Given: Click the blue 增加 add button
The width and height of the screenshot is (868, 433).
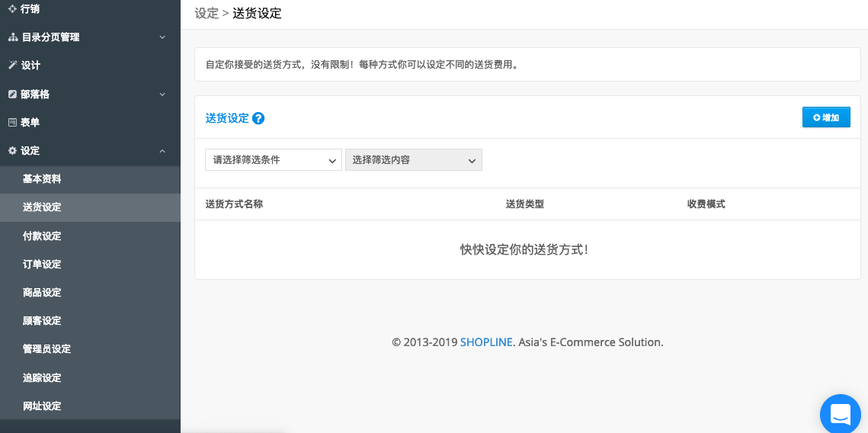Looking at the screenshot, I should [x=826, y=117].
